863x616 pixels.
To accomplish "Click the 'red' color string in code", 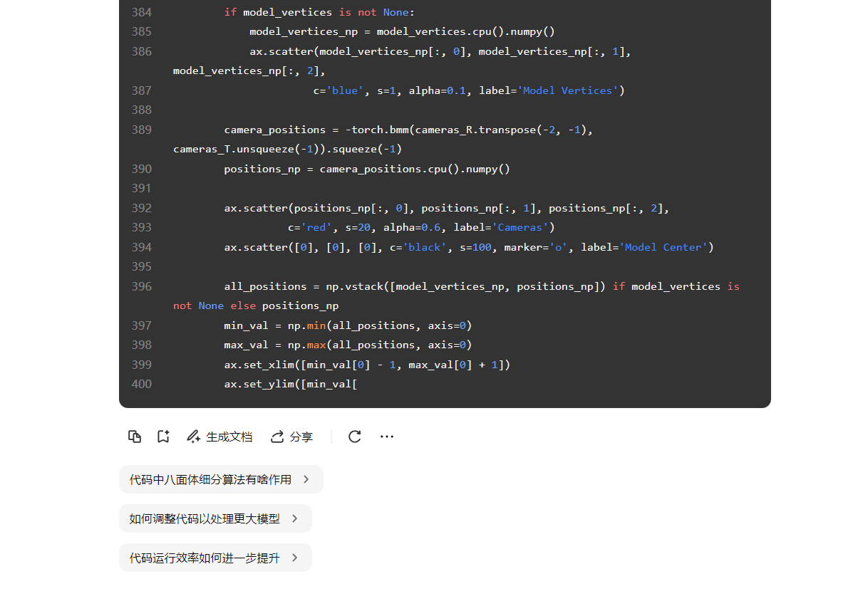I will 316,227.
